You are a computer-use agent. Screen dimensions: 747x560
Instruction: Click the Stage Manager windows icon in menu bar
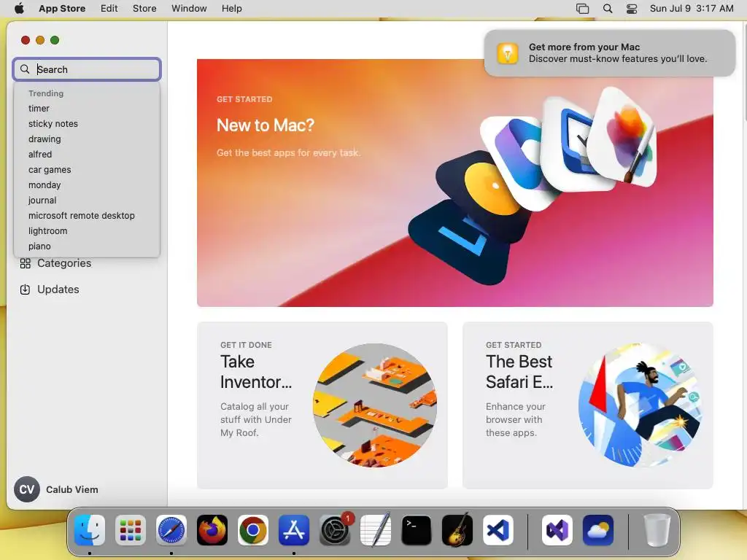click(582, 9)
